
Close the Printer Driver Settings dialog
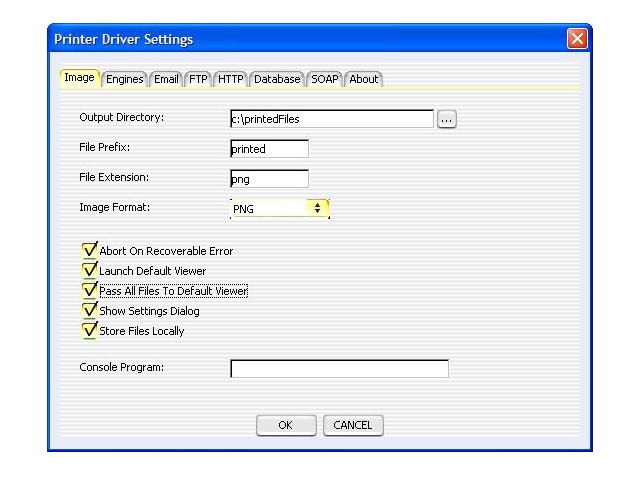tap(577, 39)
